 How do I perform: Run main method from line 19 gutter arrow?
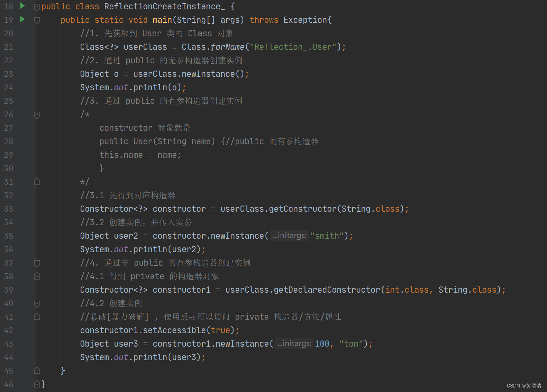click(x=22, y=19)
